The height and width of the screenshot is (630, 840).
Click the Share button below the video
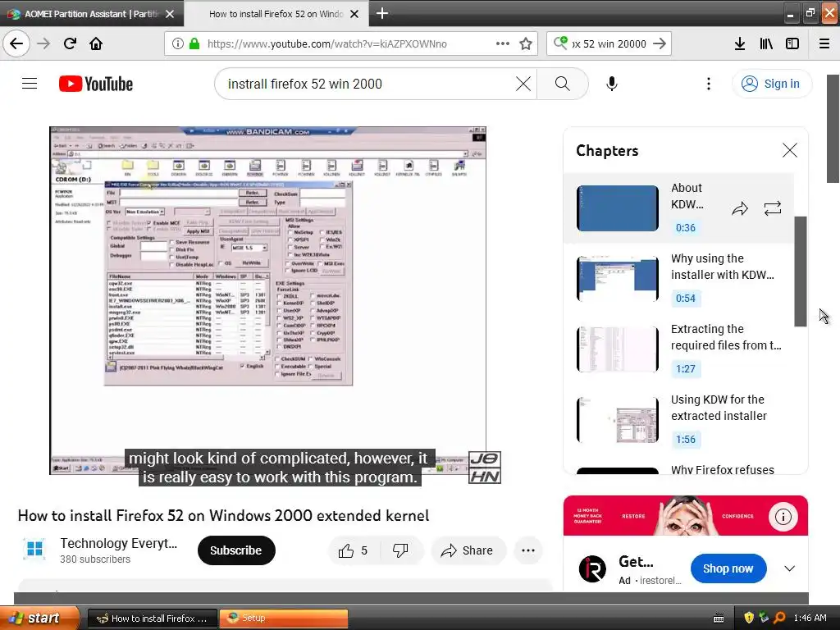pyautogui.click(x=468, y=550)
